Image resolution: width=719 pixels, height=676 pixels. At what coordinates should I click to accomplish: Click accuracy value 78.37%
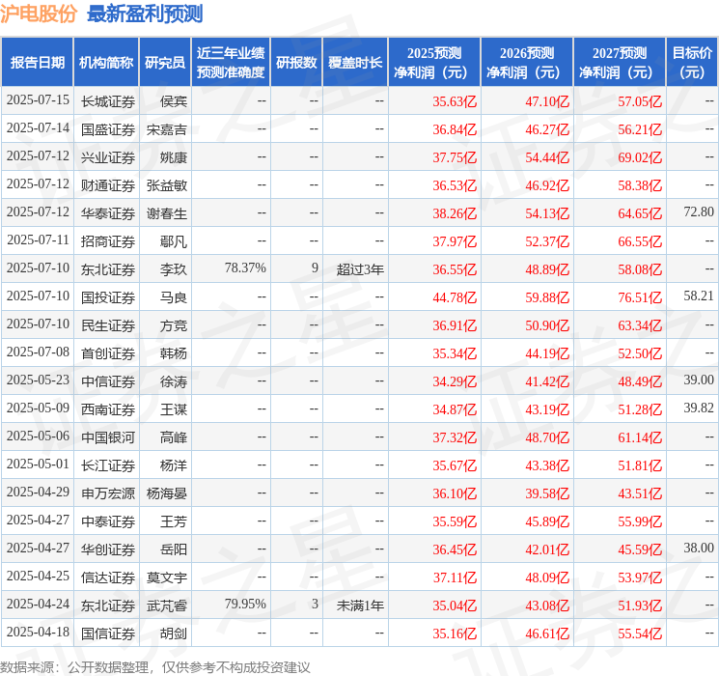245,268
